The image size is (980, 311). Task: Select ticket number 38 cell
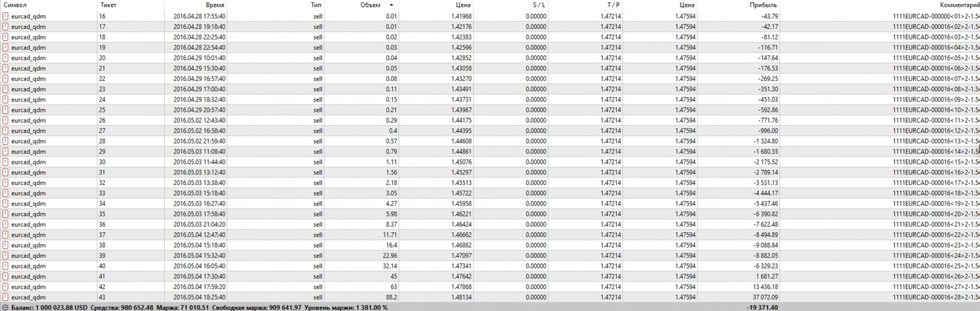click(103, 245)
